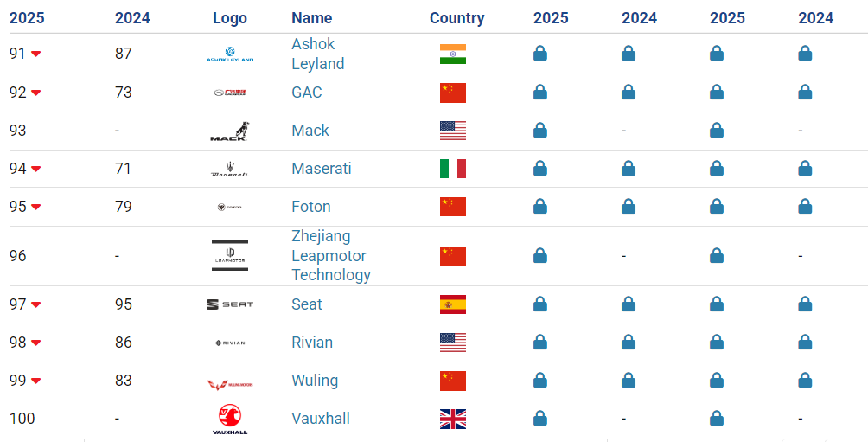Screen dimensions: 868x442
Task: Sort by the Name column header
Action: 311,17
